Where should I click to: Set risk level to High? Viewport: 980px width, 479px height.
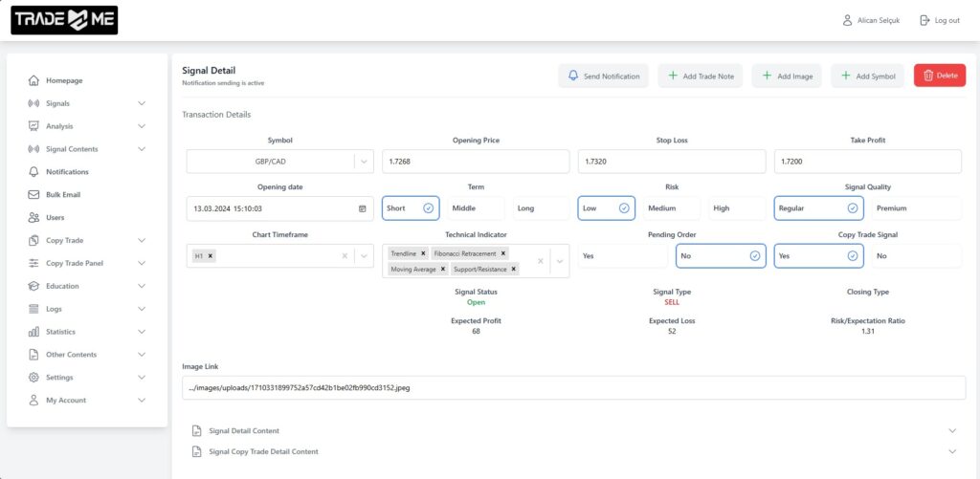coord(722,208)
